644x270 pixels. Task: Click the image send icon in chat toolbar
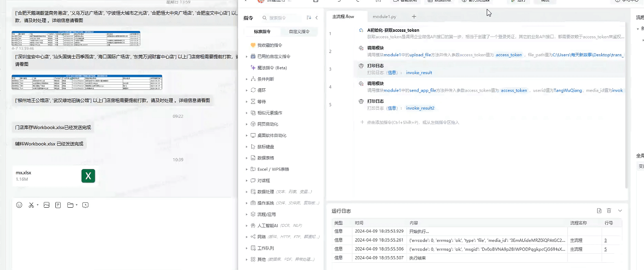point(46,205)
